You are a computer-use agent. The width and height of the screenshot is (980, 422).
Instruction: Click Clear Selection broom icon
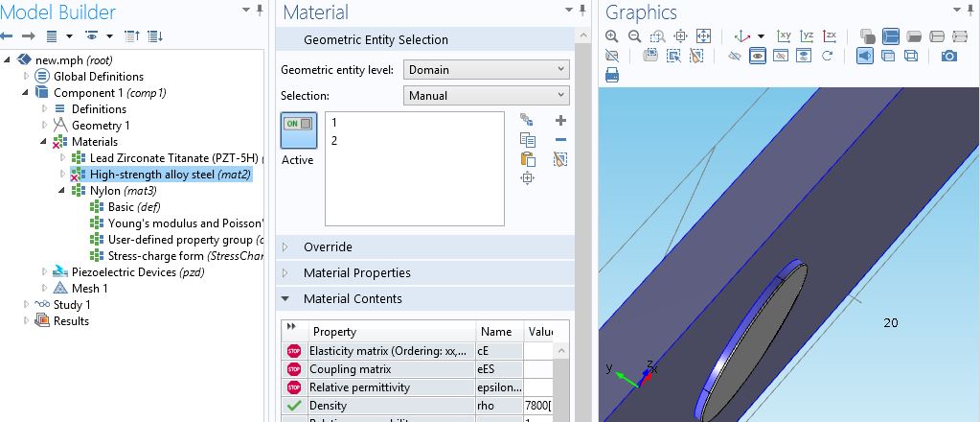click(560, 159)
